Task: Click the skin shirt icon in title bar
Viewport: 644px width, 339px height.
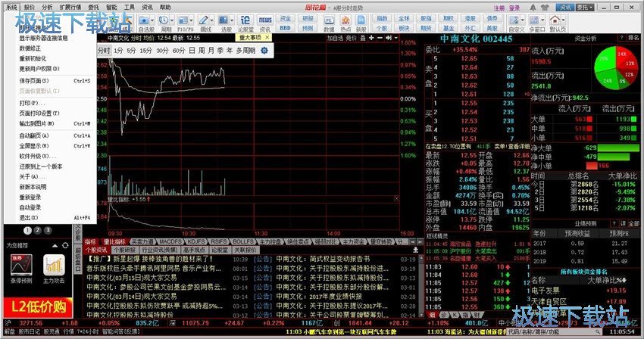Action: coord(545,8)
